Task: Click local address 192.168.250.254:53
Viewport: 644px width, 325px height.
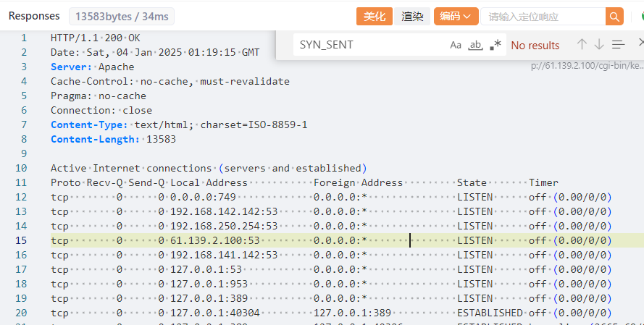Action: tap(224, 226)
